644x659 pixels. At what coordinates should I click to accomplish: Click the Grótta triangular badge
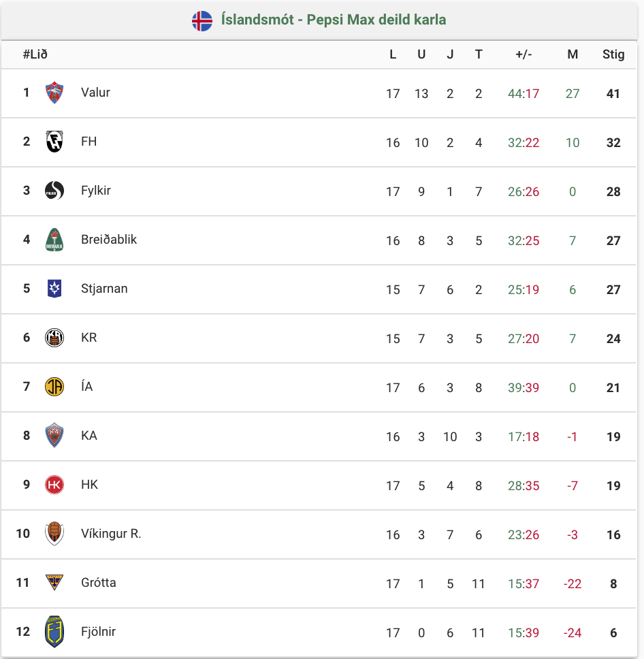pos(54,583)
